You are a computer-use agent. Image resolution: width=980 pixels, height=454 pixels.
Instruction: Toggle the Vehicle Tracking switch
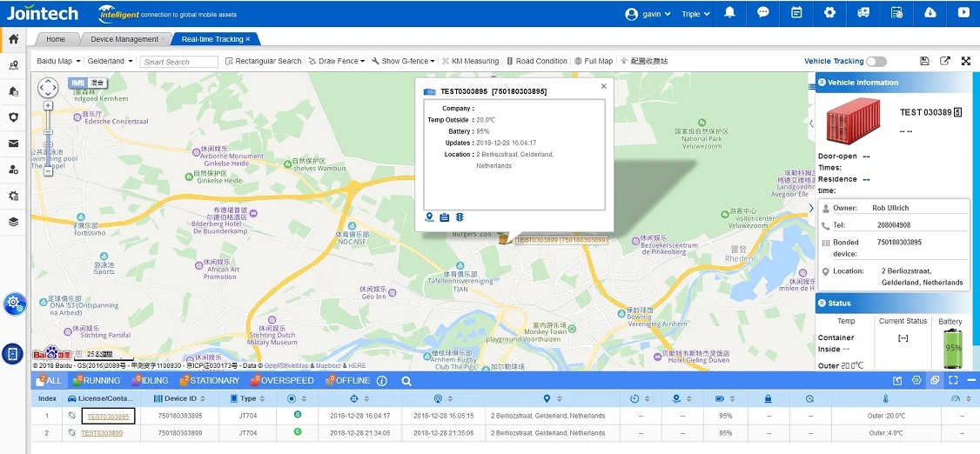click(x=876, y=61)
